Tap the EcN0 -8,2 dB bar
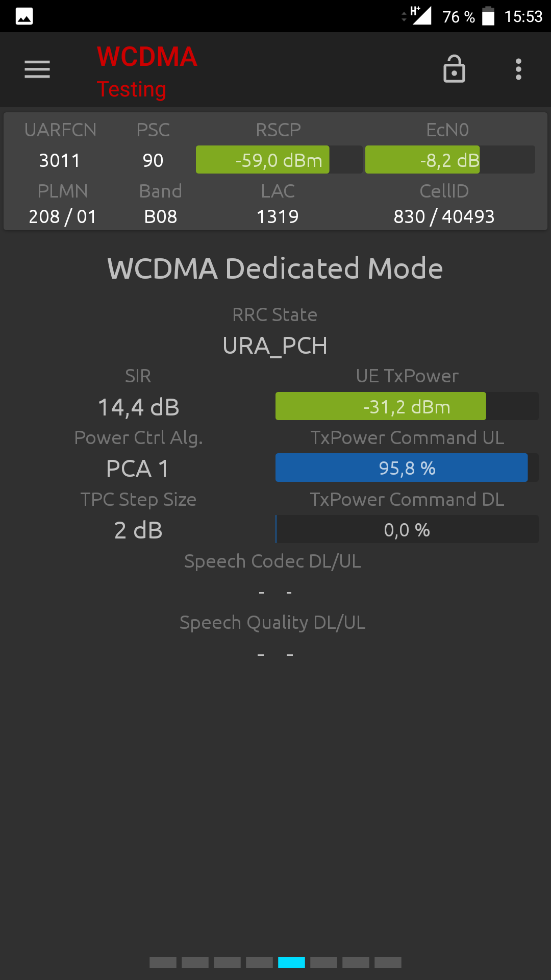The image size is (551, 980). (450, 160)
